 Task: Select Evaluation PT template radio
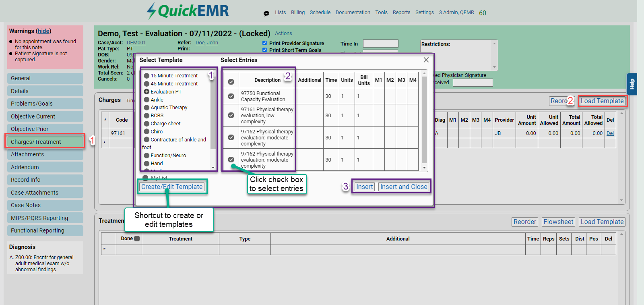click(147, 92)
